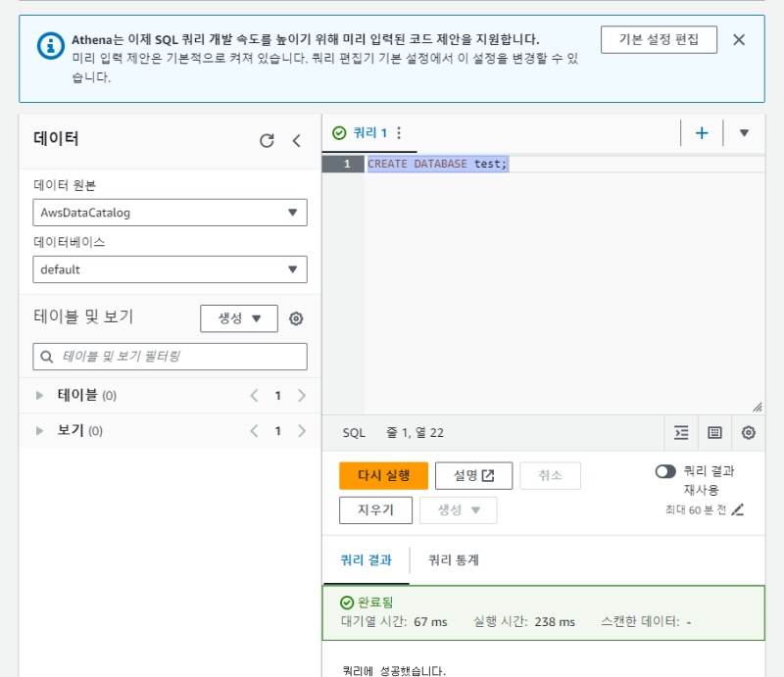Open the Query 1 tab options menu

pos(399,133)
